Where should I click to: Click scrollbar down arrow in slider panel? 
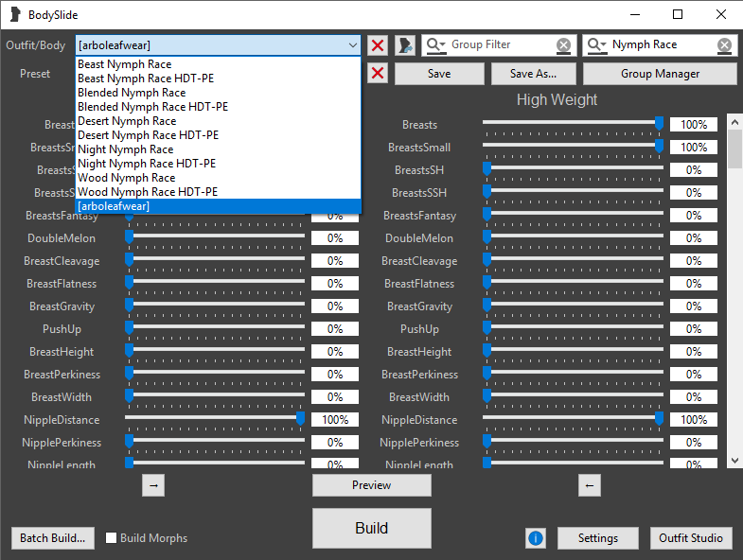[734, 460]
